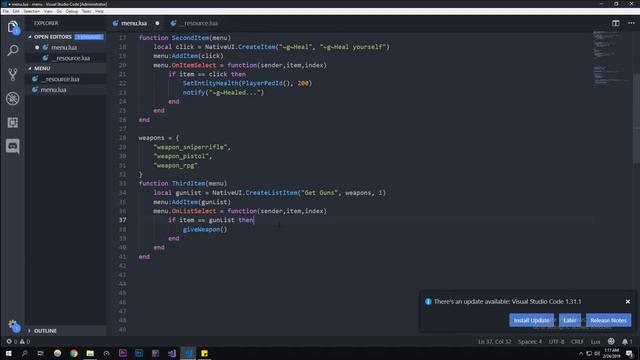Screen dimensions: 640x360
Task: Click the taskbar clock showing 1:17 AM
Action: [611, 353]
